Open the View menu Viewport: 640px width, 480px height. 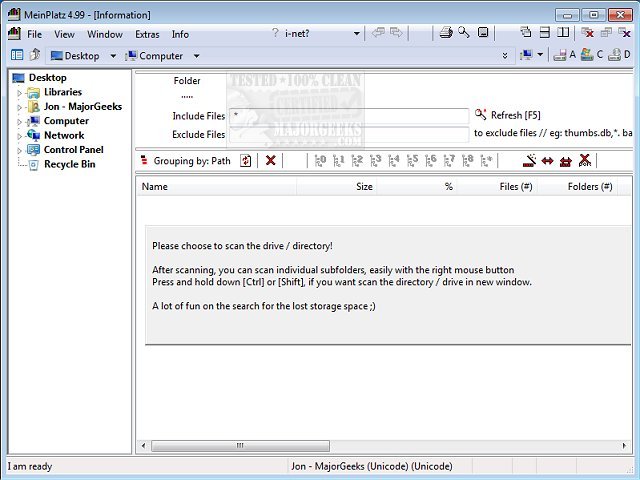[x=64, y=34]
